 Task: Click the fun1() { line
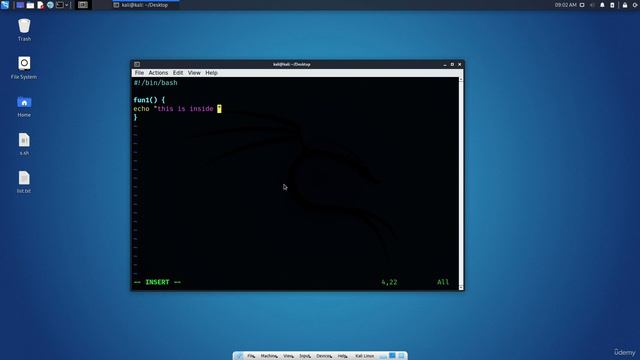pyautogui.click(x=149, y=100)
